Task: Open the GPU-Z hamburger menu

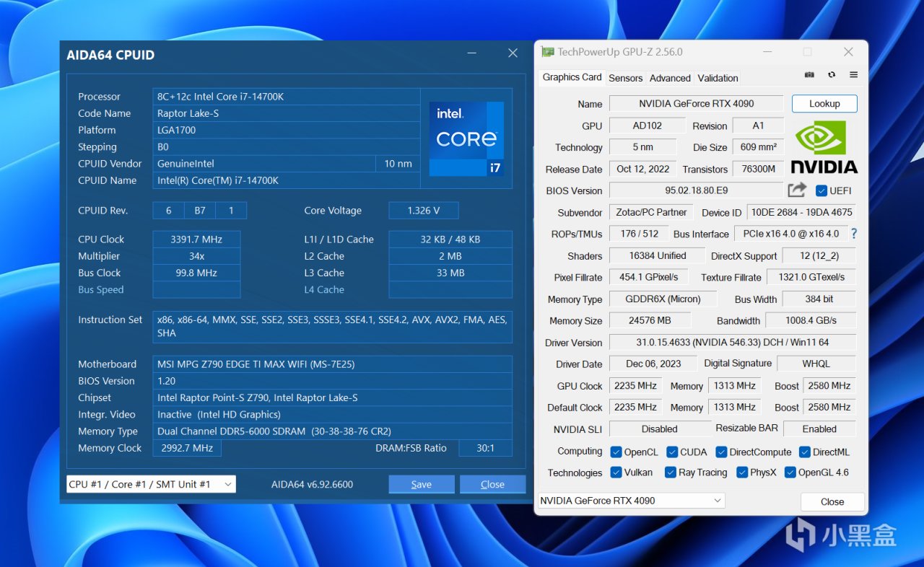Action: tap(853, 75)
